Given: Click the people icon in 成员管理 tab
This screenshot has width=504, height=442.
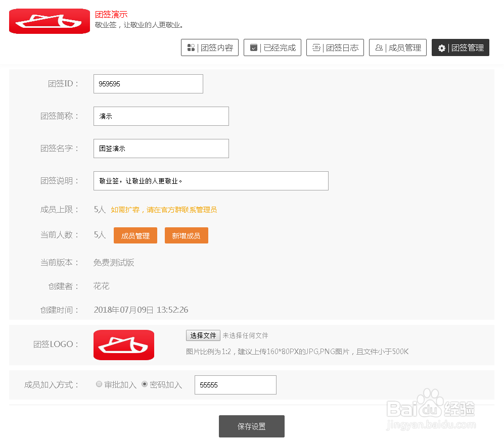Looking at the screenshot, I should (x=379, y=47).
